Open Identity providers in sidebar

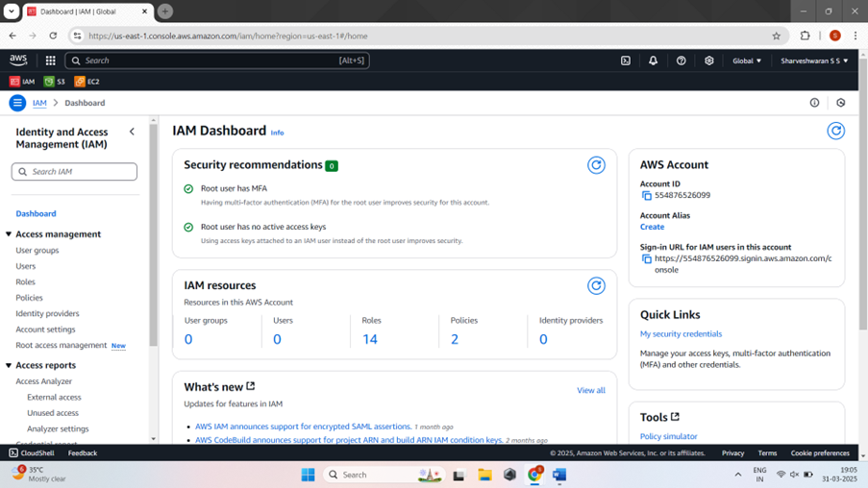(x=47, y=313)
